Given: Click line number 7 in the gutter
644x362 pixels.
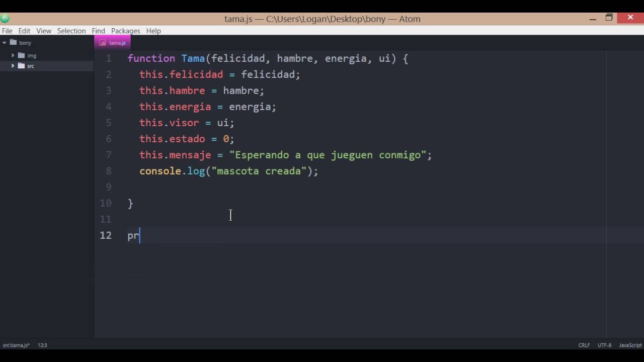Looking at the screenshot, I should [x=108, y=155].
